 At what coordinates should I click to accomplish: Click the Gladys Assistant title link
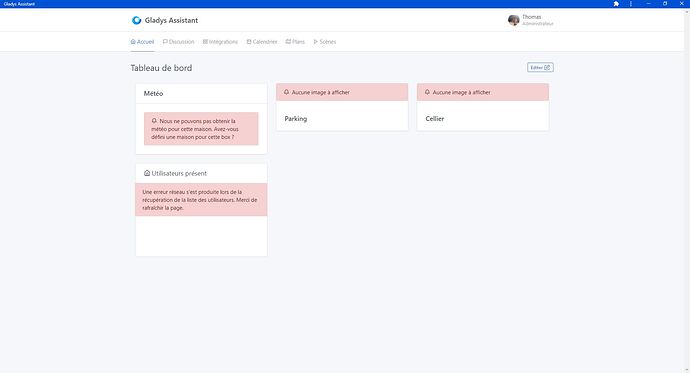(x=171, y=20)
